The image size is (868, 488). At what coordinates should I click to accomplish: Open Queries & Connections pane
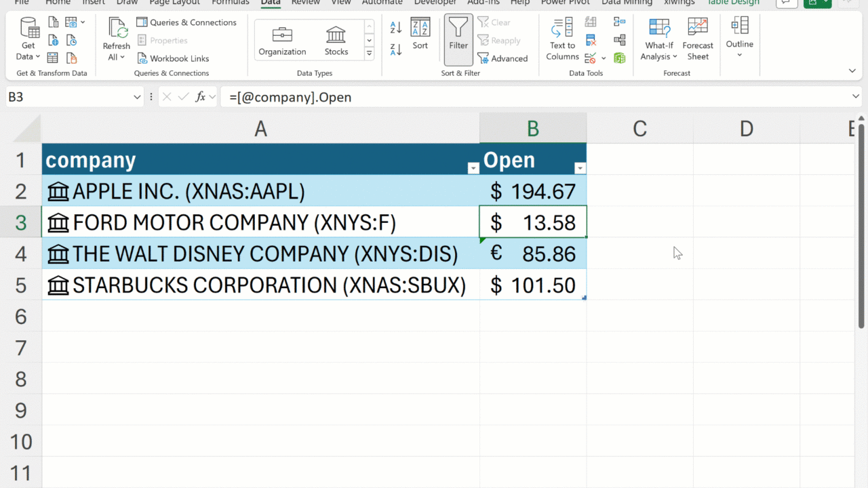point(186,22)
